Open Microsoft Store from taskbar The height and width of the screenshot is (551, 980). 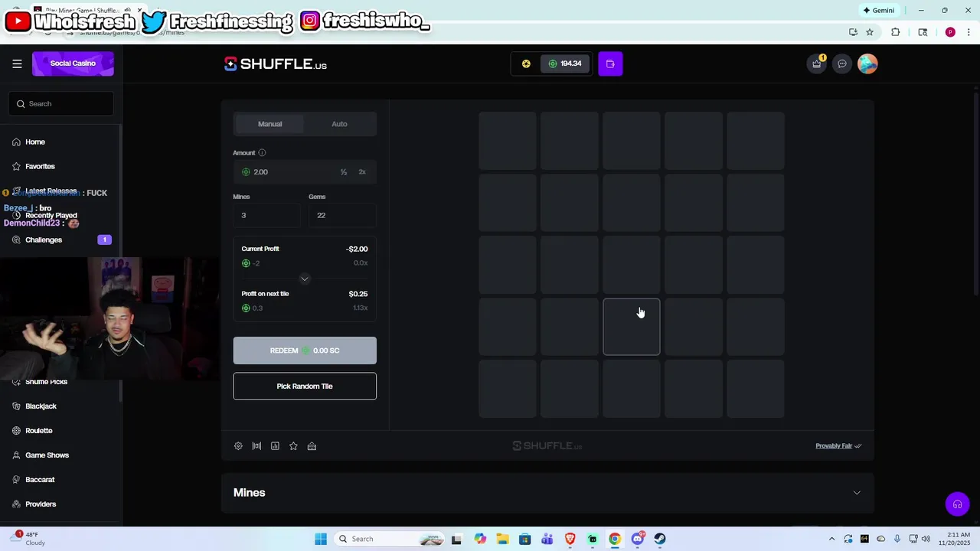[524, 539]
